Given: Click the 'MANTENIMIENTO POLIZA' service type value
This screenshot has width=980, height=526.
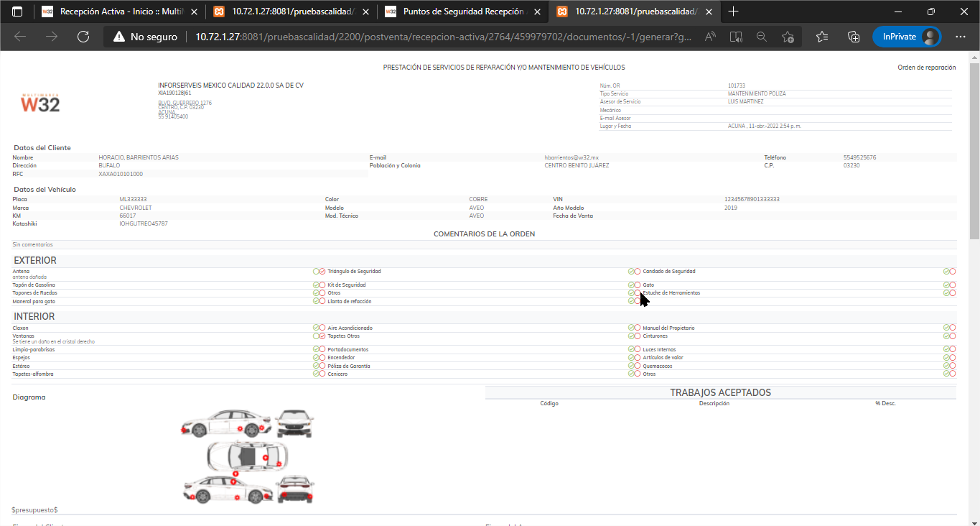Looking at the screenshot, I should click(x=757, y=93).
